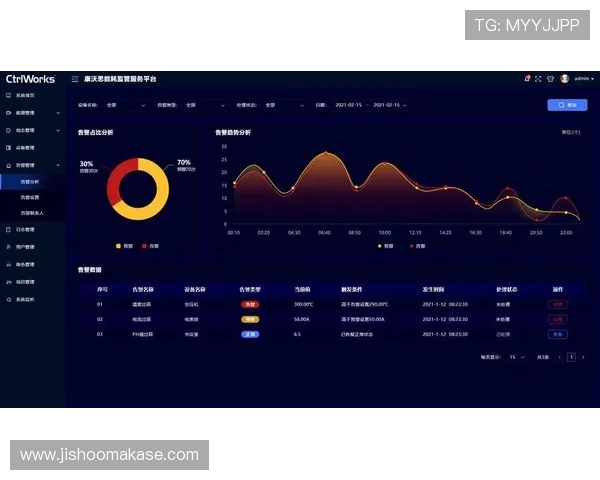The width and height of the screenshot is (600, 480).
Task: Toggle 预警 legend under donut chart
Action: pyautogui.click(x=124, y=245)
